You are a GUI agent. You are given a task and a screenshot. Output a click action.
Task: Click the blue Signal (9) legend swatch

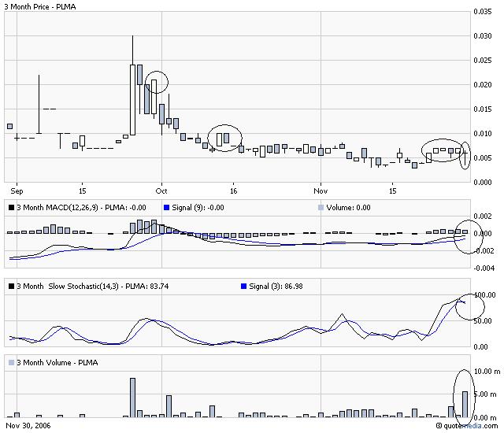(x=166, y=208)
